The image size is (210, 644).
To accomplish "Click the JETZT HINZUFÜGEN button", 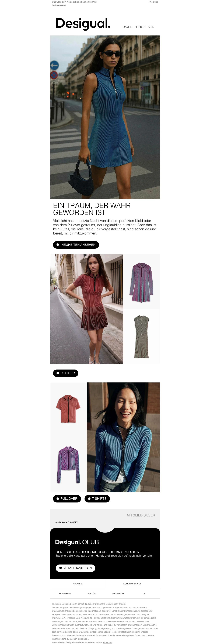I will tap(75, 568).
